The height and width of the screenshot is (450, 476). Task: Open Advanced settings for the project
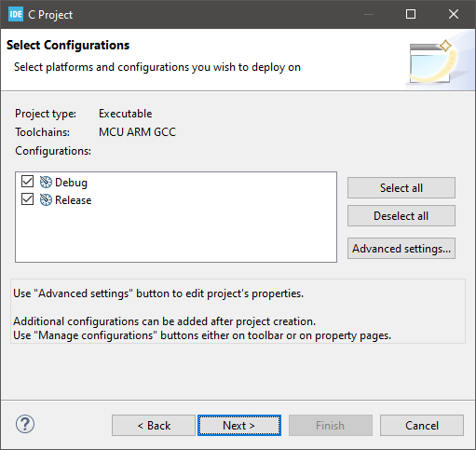point(401,249)
